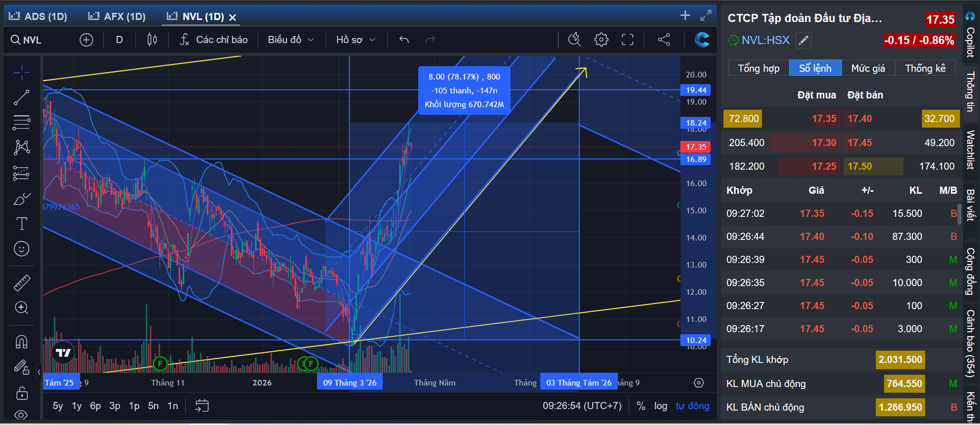Open the blue C logo assistant

[701, 39]
